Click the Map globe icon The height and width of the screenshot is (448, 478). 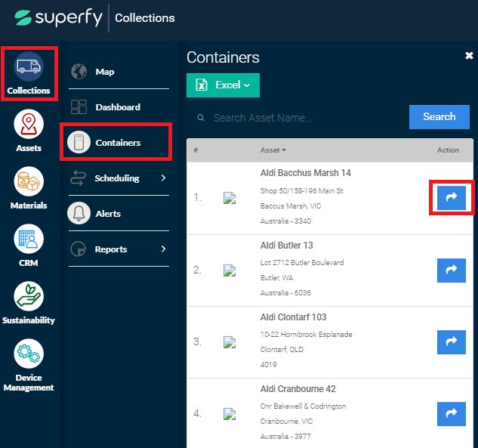tap(79, 71)
